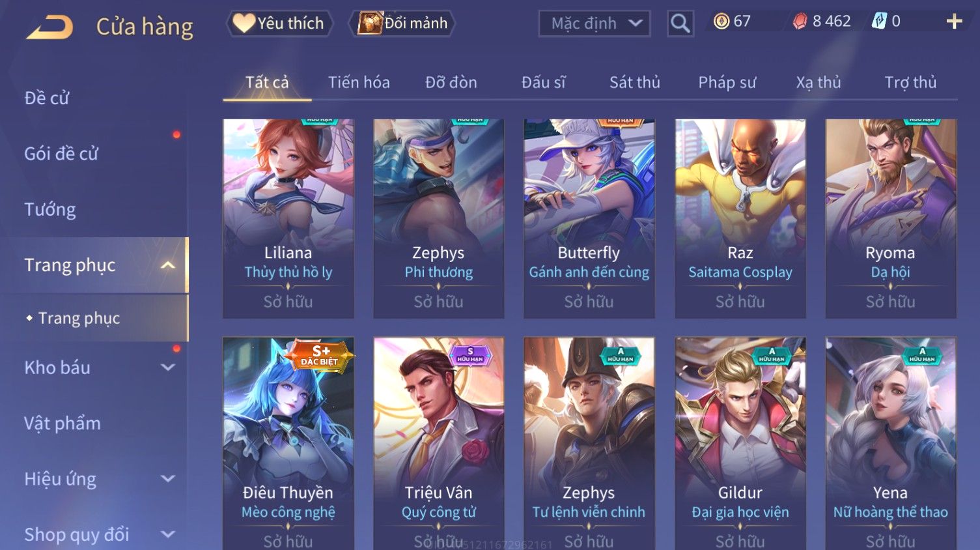
Task: Expand the Hiệu ứng sidebar section
Action: pyautogui.click(x=168, y=479)
